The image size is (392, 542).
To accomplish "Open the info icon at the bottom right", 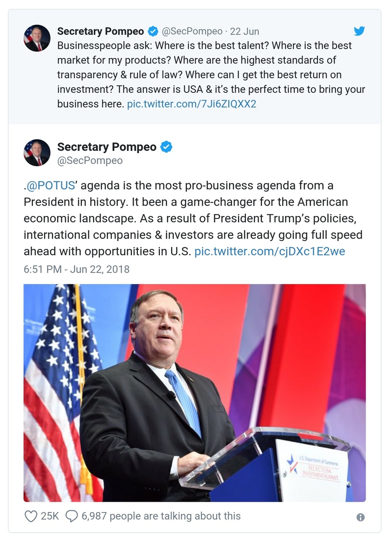I will 362,516.
